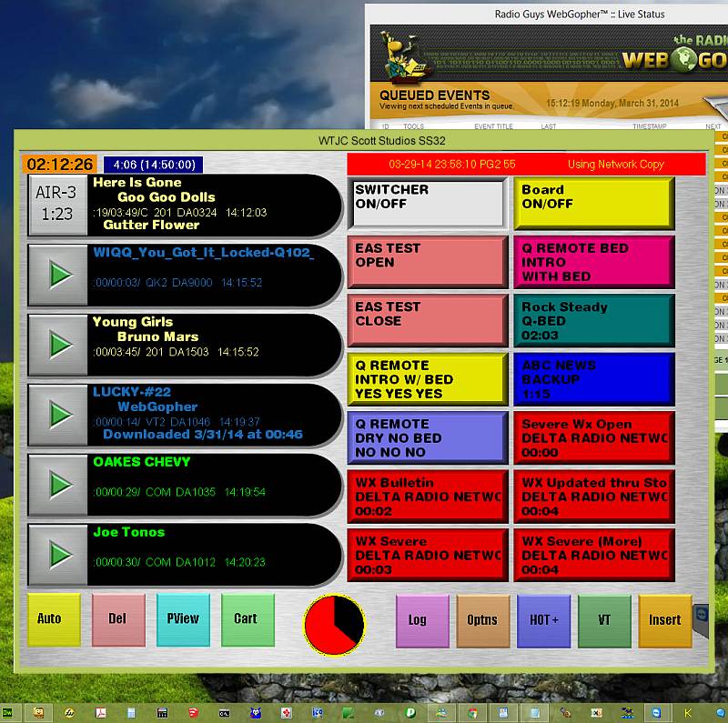Hit the play arrow for Joe Tonos spot
This screenshot has height=723, width=728.
pos(60,553)
